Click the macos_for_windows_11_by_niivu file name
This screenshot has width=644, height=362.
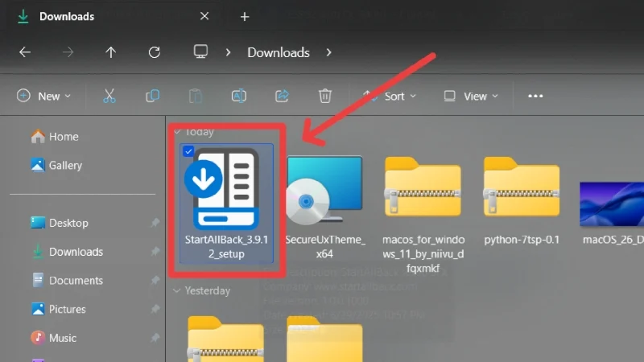[423, 253]
